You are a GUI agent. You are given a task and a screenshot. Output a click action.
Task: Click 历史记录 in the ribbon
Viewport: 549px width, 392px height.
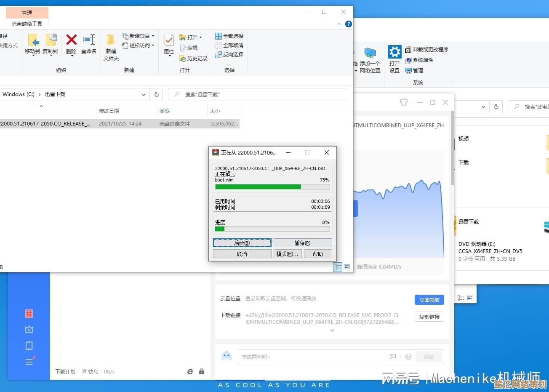[x=193, y=59]
